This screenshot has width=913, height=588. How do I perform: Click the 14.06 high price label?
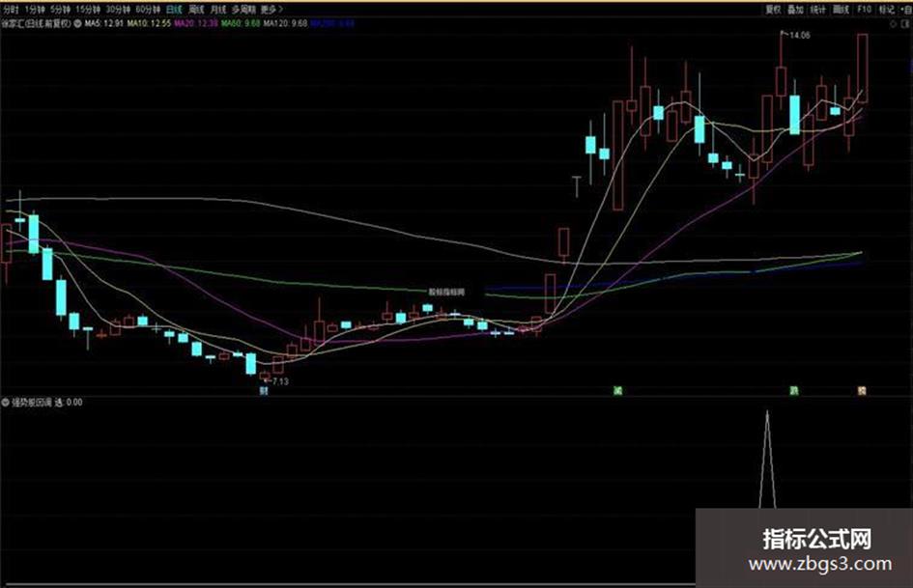(x=799, y=36)
